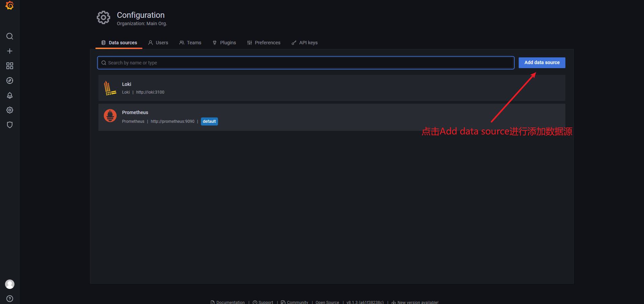
Task: Open the Server Admin shield icon
Action: click(10, 125)
